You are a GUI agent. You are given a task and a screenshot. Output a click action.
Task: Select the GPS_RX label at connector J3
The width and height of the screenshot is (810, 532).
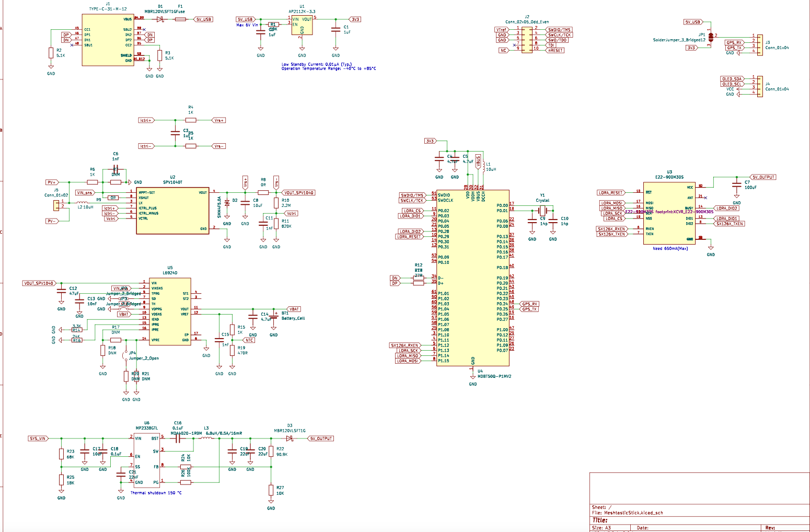(734, 42)
